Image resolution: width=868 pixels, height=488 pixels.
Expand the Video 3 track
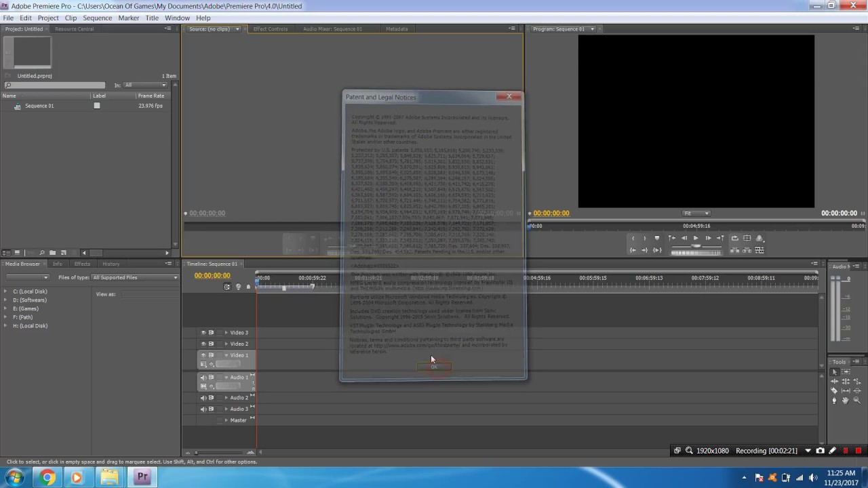(x=226, y=333)
